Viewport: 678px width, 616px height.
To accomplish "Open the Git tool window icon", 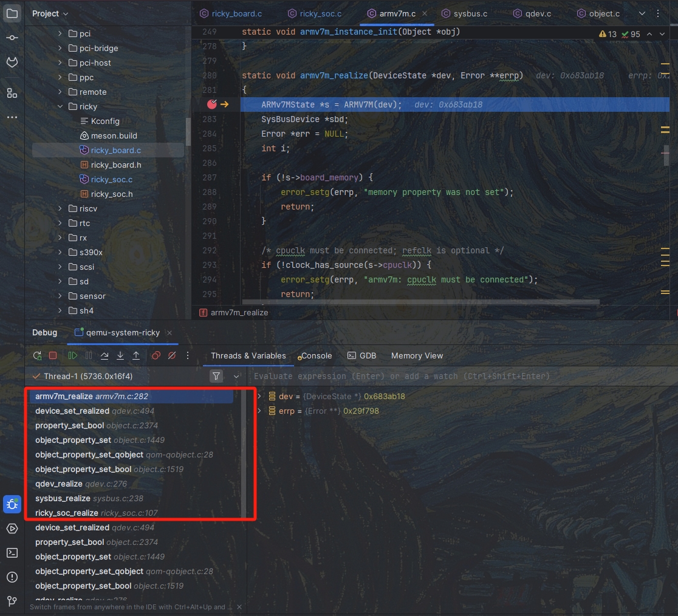I will (x=12, y=601).
